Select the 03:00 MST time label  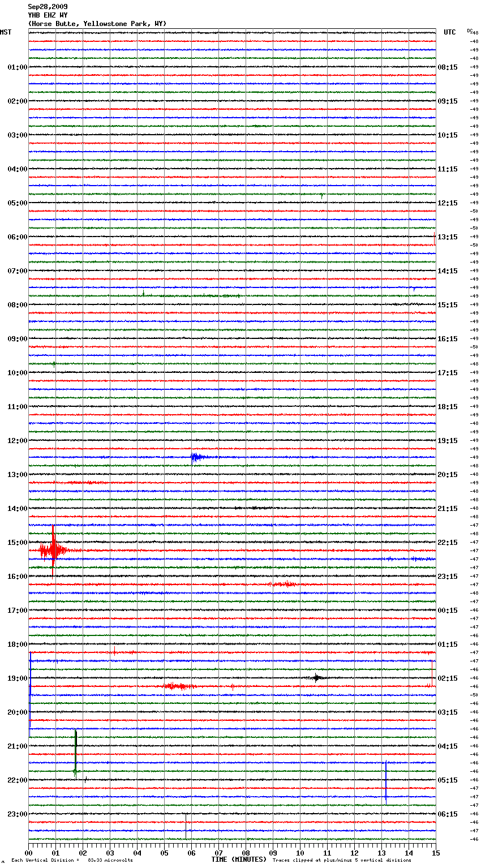point(18,135)
